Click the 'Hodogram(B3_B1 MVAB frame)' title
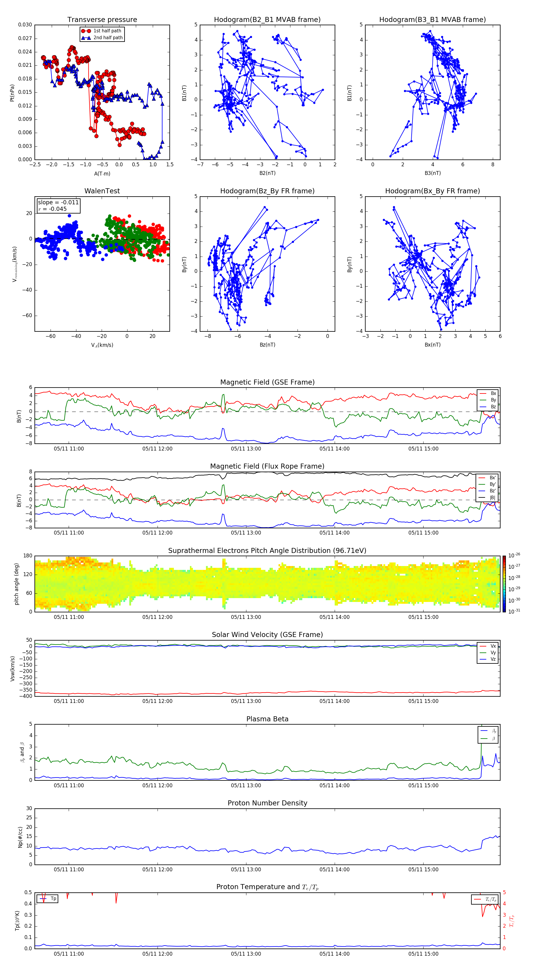 (432, 20)
